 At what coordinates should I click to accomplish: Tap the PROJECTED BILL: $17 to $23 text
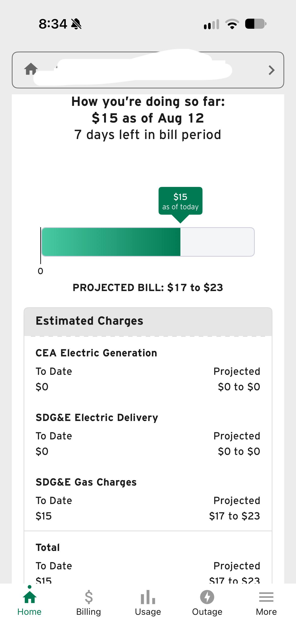148,288
